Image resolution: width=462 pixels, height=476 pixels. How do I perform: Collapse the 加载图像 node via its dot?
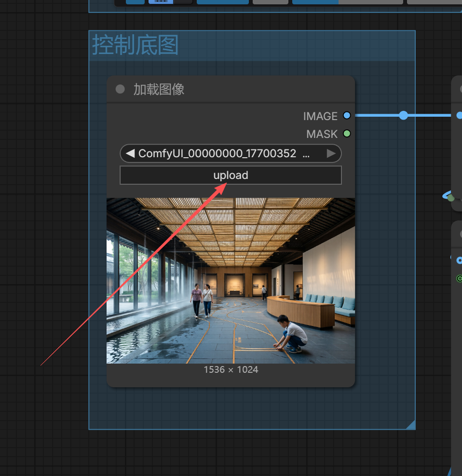[x=120, y=89]
